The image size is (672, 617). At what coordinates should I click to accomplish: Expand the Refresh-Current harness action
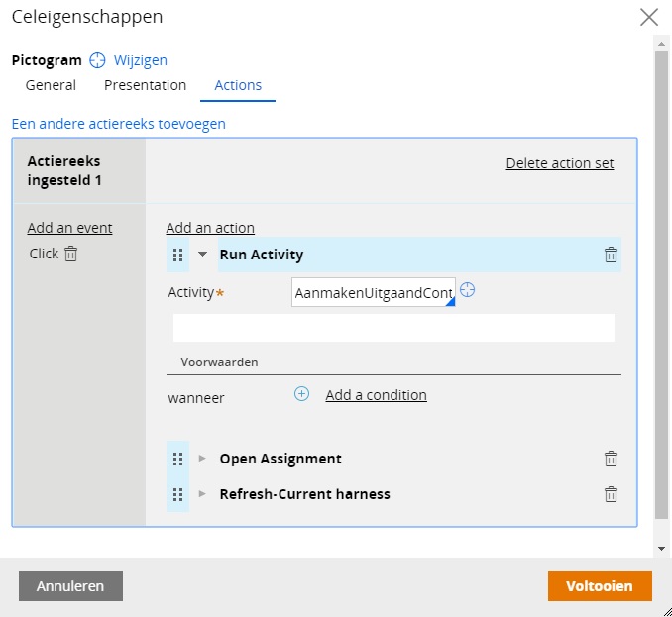[x=202, y=493]
